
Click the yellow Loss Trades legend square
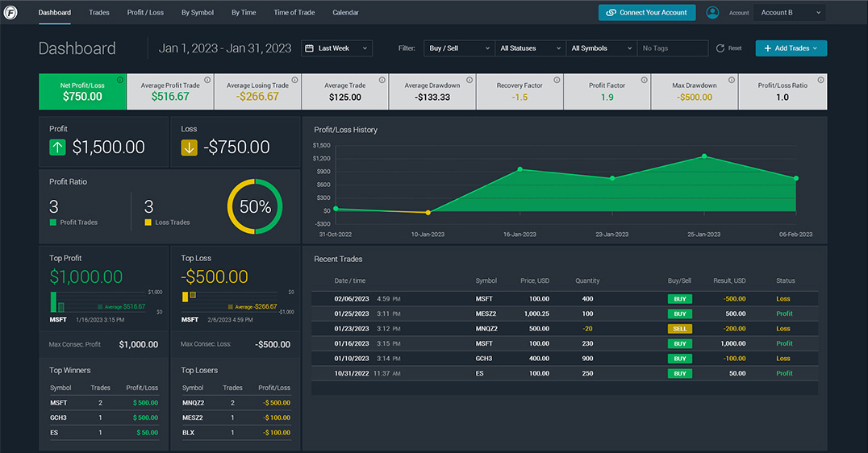tap(148, 222)
